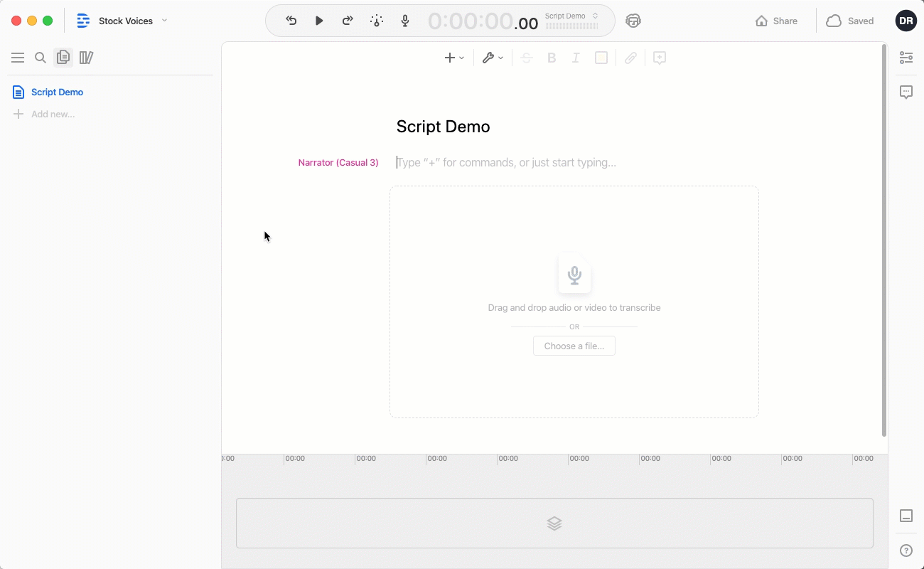
Task: Click the redo arrow button
Action: (348, 21)
